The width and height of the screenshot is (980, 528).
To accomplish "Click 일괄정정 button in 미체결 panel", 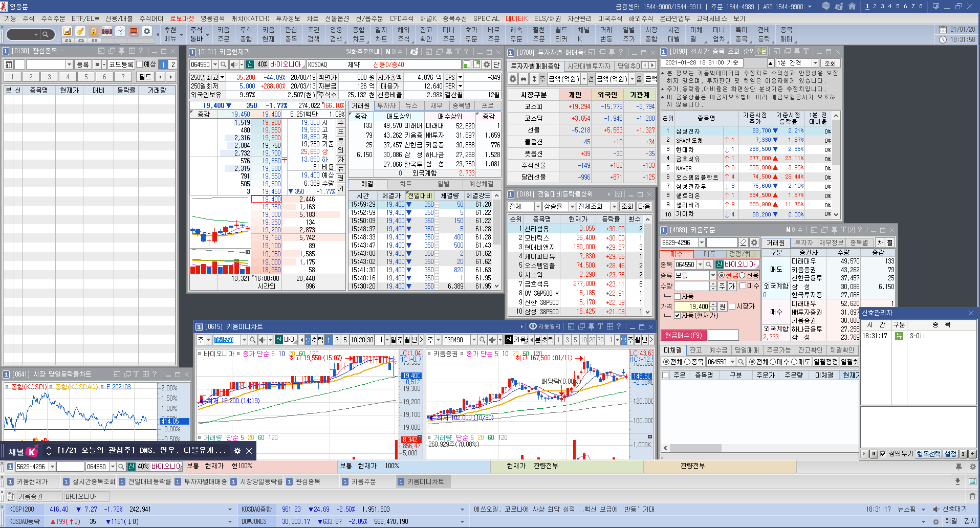I will click(825, 362).
